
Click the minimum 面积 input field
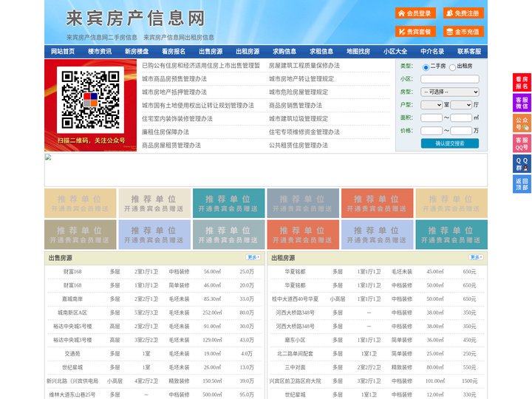click(x=432, y=117)
